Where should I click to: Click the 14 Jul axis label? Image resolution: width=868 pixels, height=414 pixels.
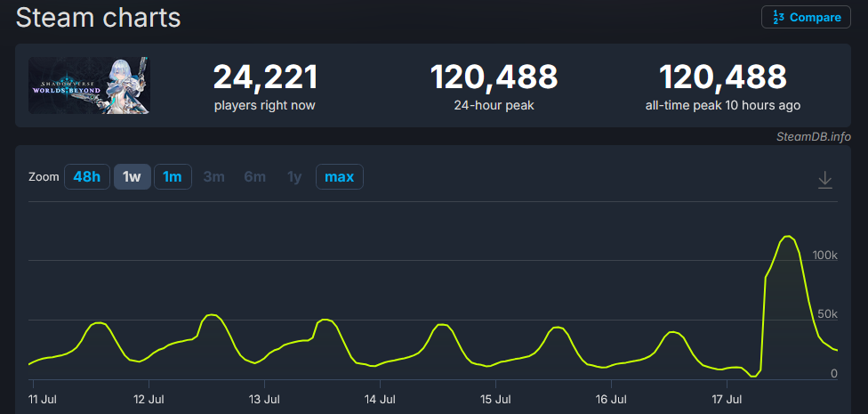[381, 399]
